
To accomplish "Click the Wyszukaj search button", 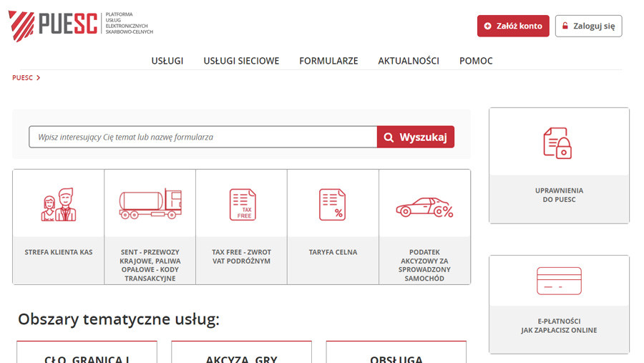I will click(x=416, y=137).
